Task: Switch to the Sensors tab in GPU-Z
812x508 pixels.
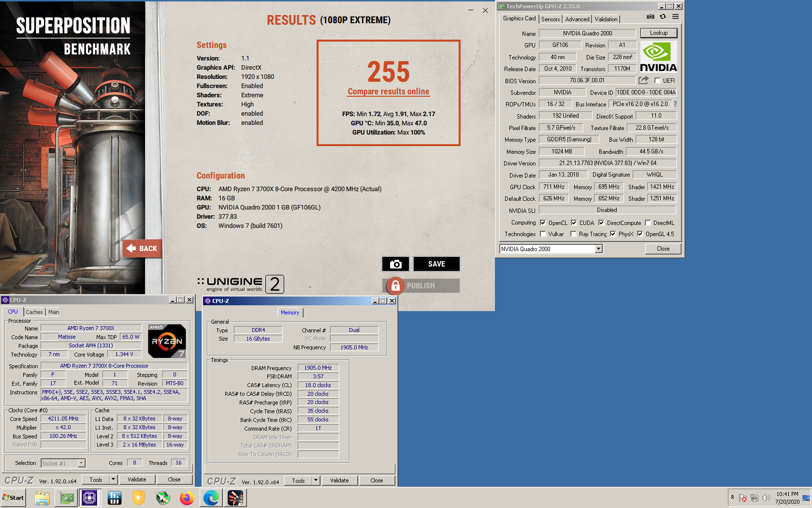Action: point(551,19)
